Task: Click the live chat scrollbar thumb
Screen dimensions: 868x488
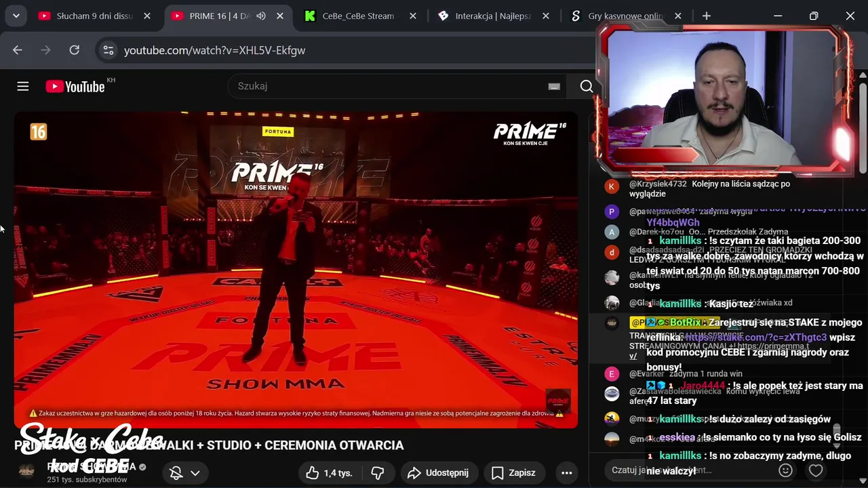Action: tap(837, 432)
